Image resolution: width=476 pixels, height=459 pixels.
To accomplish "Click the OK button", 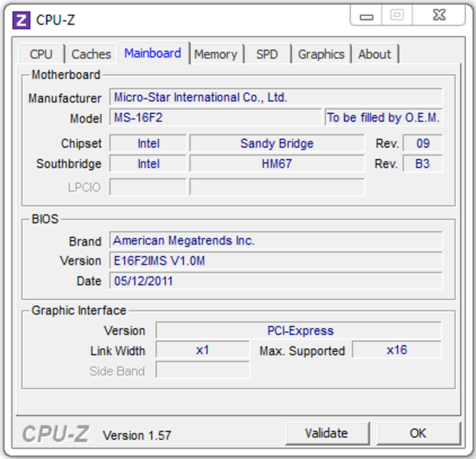I will (419, 433).
